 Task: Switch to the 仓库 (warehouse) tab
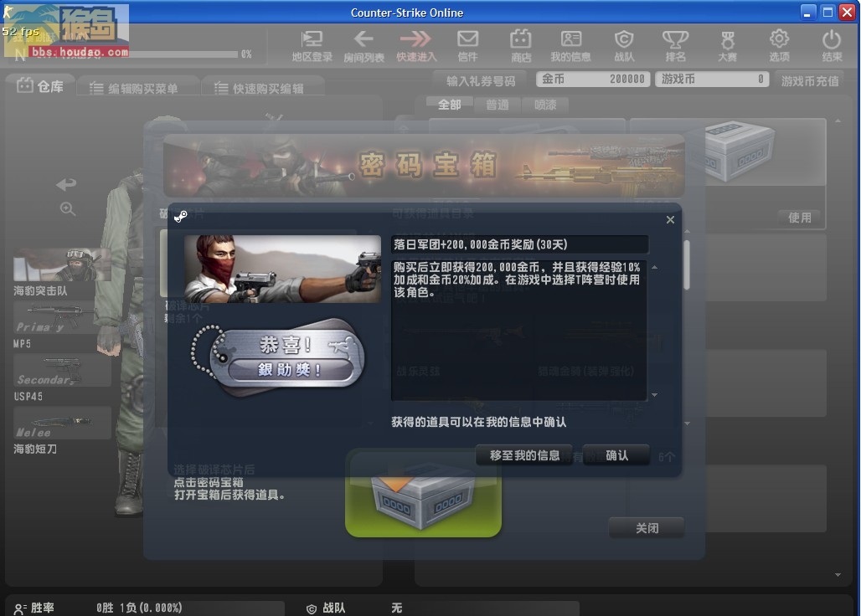41,86
